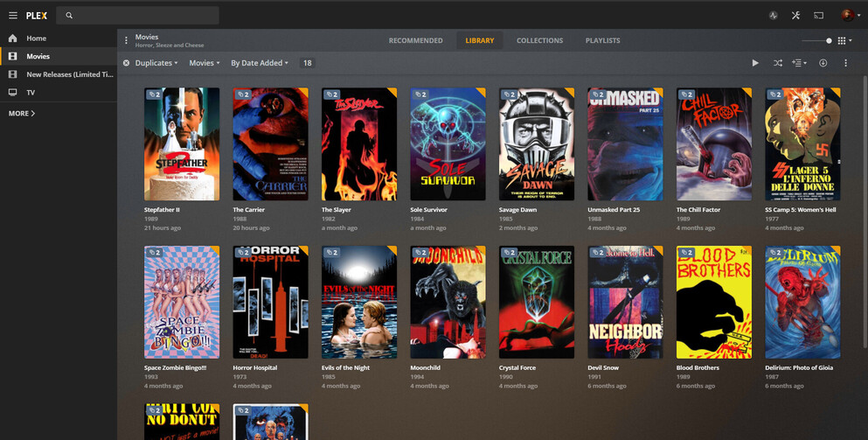Switch to Playlists tab
This screenshot has height=440, width=868.
tap(603, 40)
